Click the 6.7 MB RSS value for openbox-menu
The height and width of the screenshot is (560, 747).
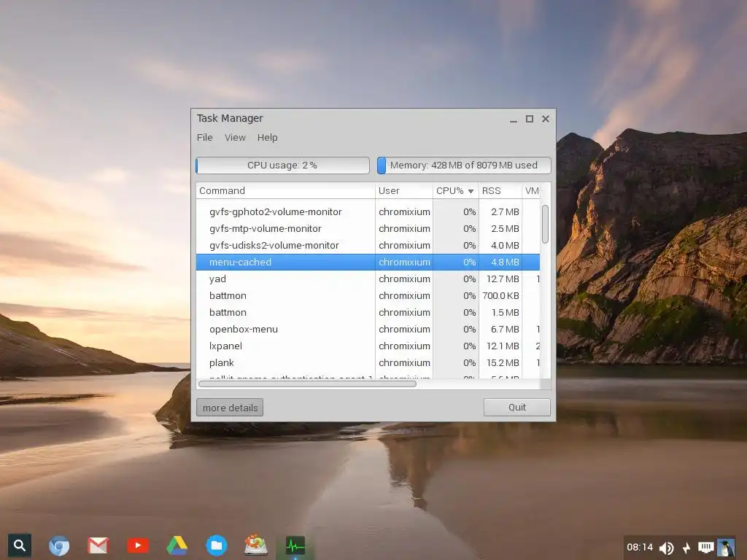coord(505,329)
